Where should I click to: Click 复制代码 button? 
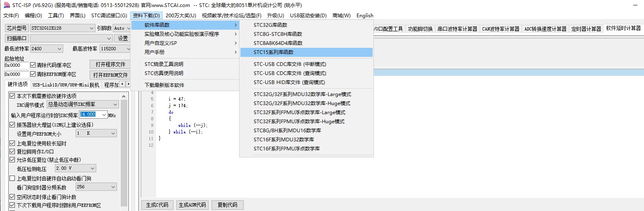tap(227, 205)
